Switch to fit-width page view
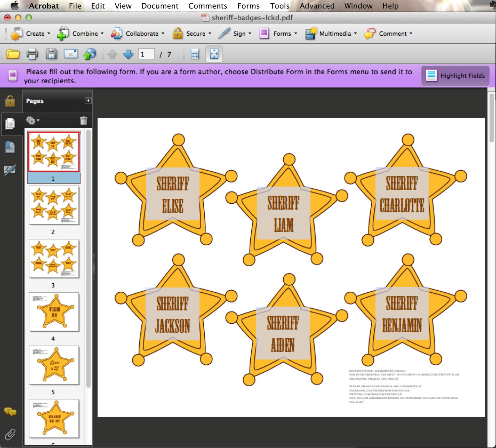 coord(195,54)
